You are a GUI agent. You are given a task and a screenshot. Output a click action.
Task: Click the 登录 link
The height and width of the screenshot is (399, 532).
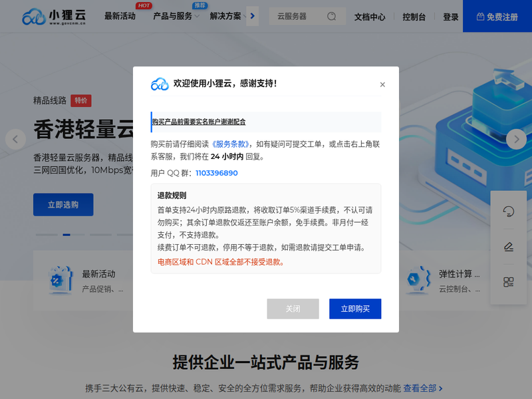pos(451,17)
